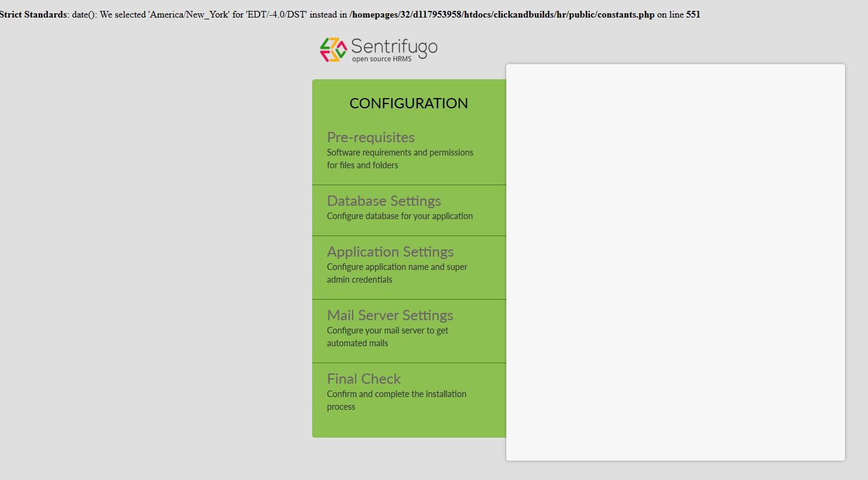Click 'Configure database for your application' text

(x=399, y=216)
